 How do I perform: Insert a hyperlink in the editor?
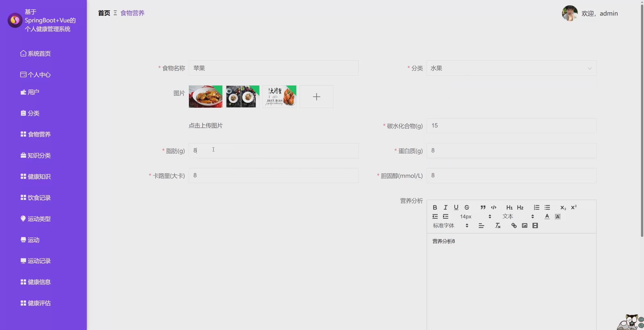pos(513,226)
